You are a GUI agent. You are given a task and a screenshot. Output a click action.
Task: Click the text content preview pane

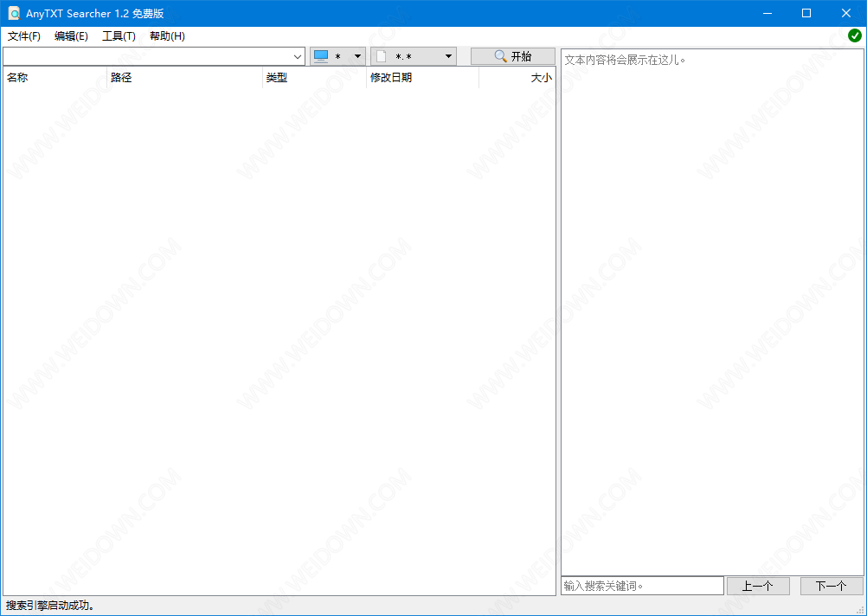[x=712, y=312]
